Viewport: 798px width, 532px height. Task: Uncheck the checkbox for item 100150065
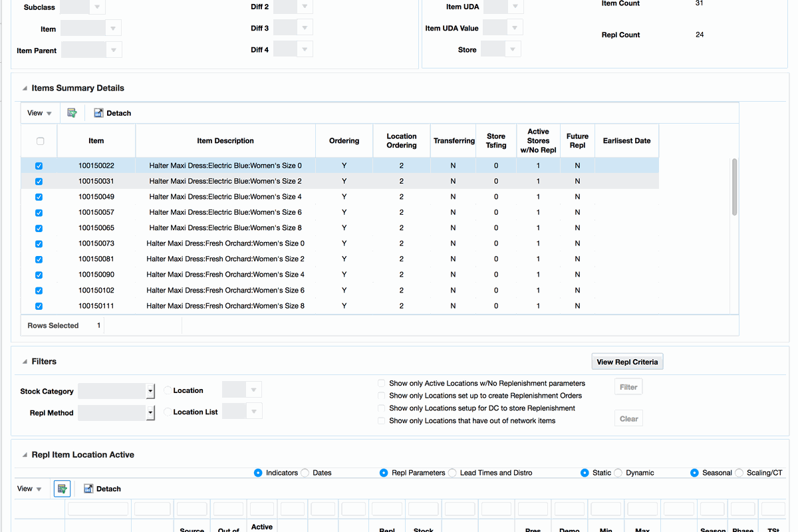click(x=39, y=228)
